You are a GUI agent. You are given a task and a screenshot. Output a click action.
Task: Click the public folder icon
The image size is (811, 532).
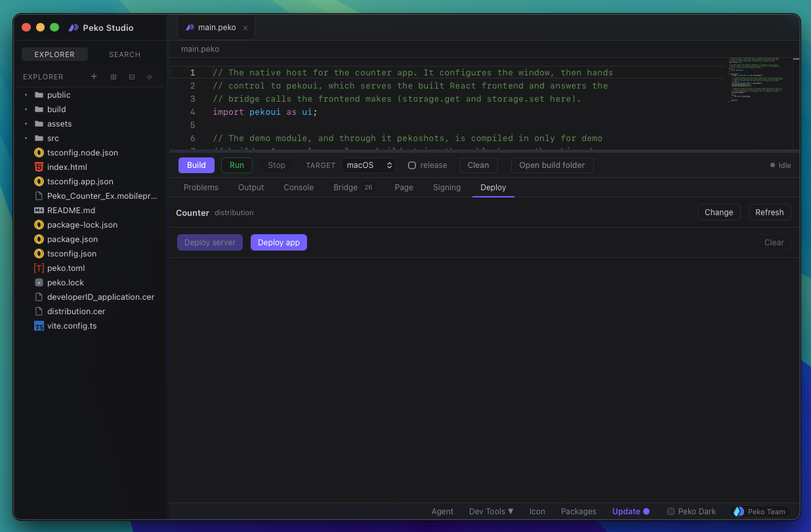click(39, 95)
